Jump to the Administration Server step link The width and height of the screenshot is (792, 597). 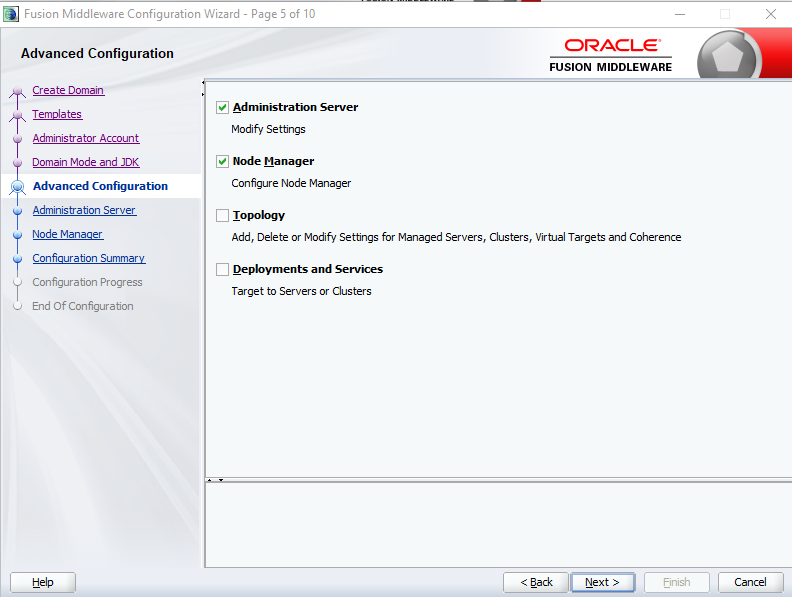pyautogui.click(x=84, y=210)
